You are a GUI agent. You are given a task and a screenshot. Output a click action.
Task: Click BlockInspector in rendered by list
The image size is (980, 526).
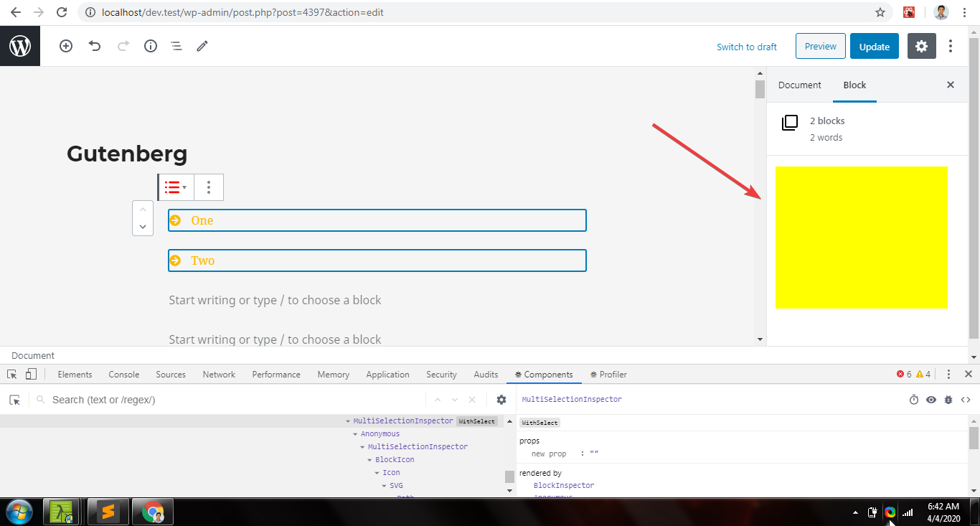pos(564,485)
